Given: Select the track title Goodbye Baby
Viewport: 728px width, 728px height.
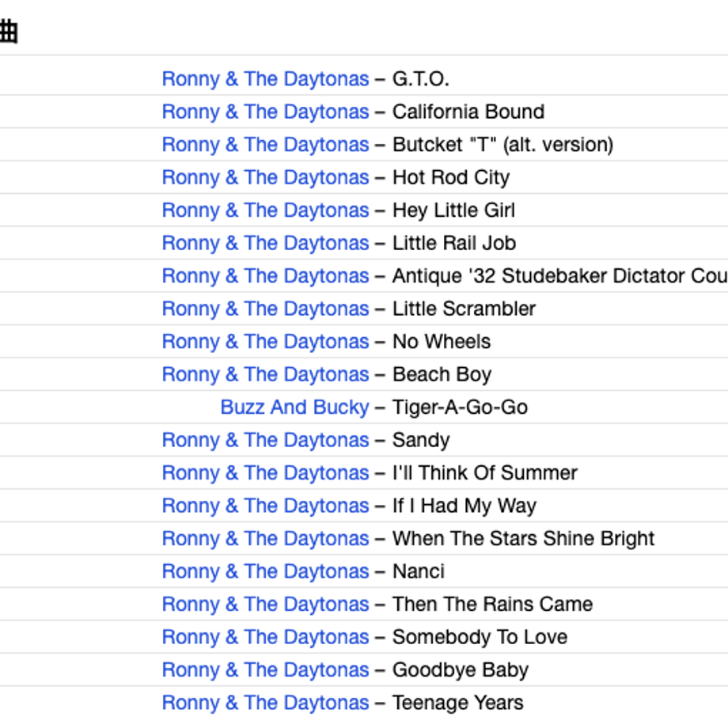Looking at the screenshot, I should (460, 670).
